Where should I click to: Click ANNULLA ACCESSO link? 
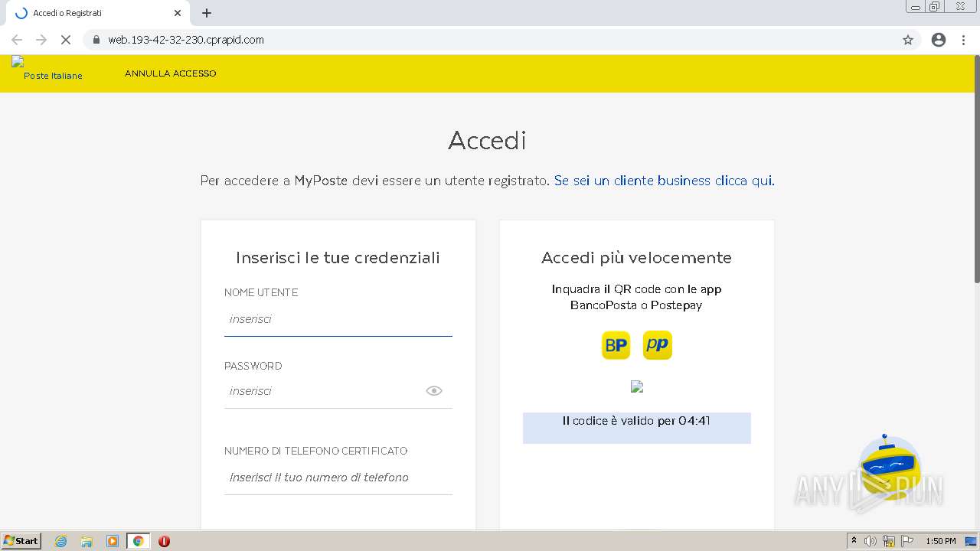coord(171,73)
